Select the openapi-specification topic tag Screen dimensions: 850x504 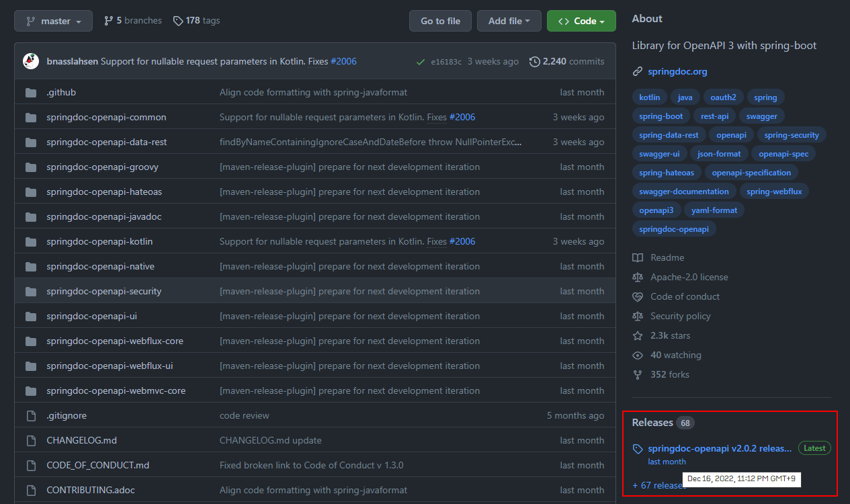pos(751,173)
